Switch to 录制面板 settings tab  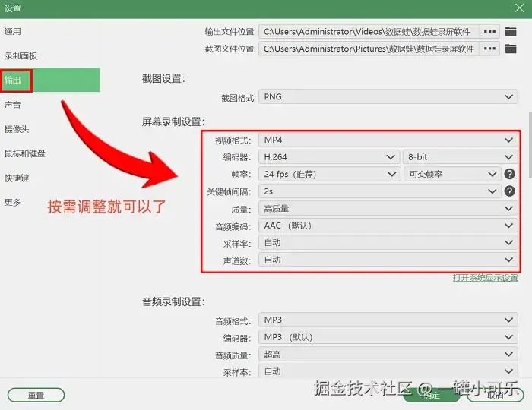[50, 56]
